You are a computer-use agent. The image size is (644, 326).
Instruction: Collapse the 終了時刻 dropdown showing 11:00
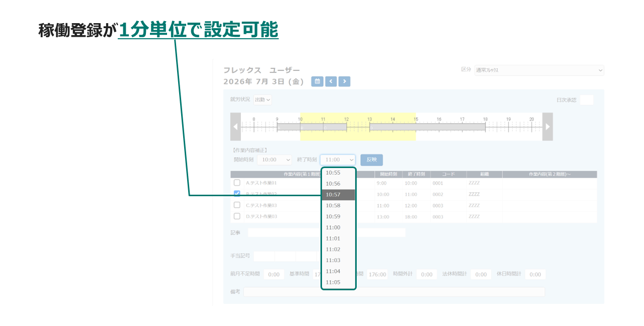[338, 159]
